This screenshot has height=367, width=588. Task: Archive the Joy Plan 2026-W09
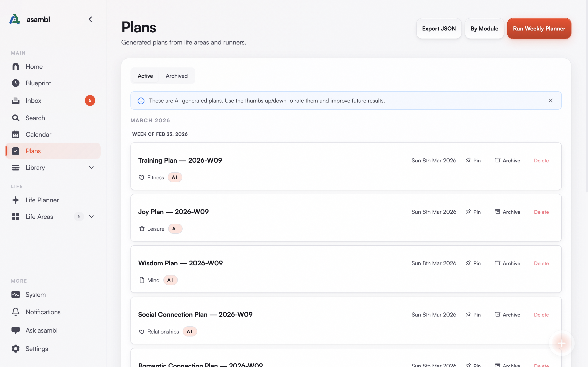coord(507,212)
